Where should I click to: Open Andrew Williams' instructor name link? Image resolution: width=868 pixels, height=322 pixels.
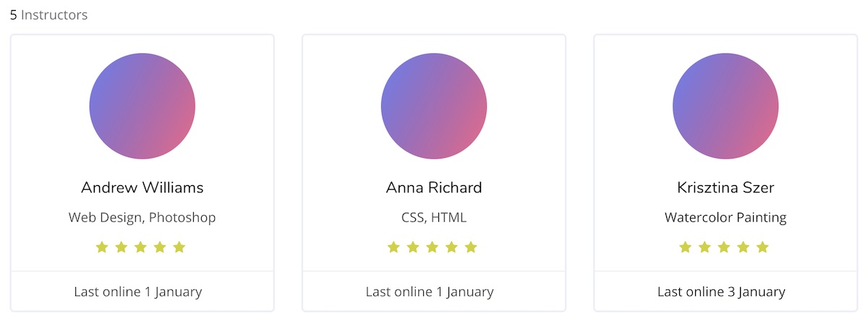[x=142, y=188]
